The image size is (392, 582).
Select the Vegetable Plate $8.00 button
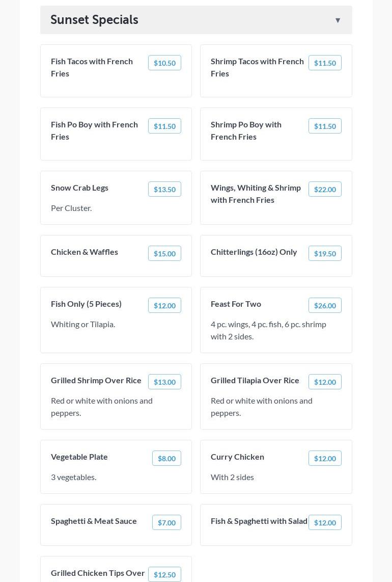point(166,458)
